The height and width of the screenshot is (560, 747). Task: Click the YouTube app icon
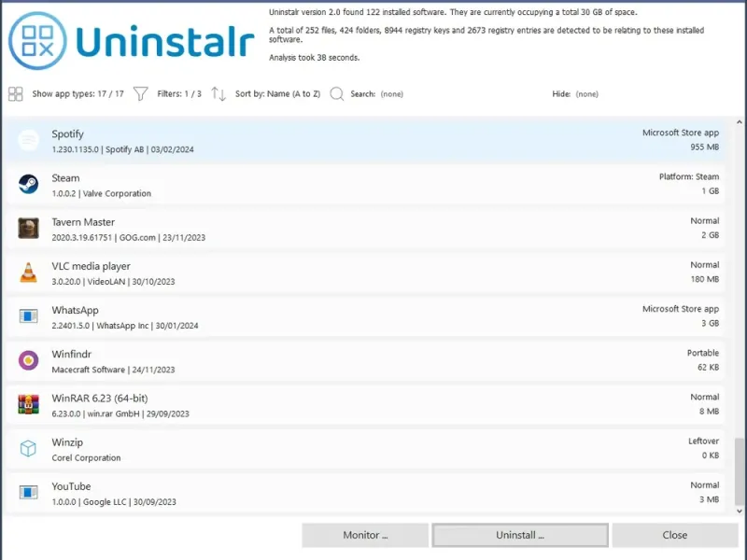(29, 493)
